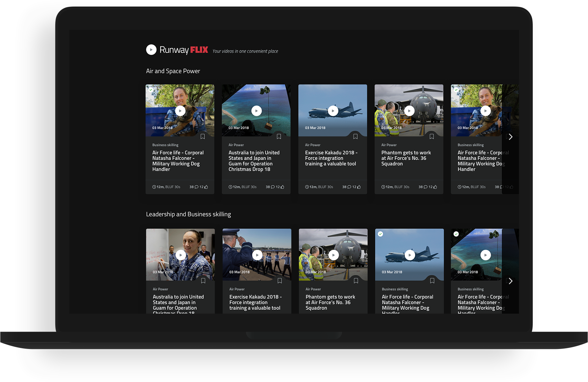Click the Business skilling tag on first card
588x382 pixels.
(x=165, y=145)
